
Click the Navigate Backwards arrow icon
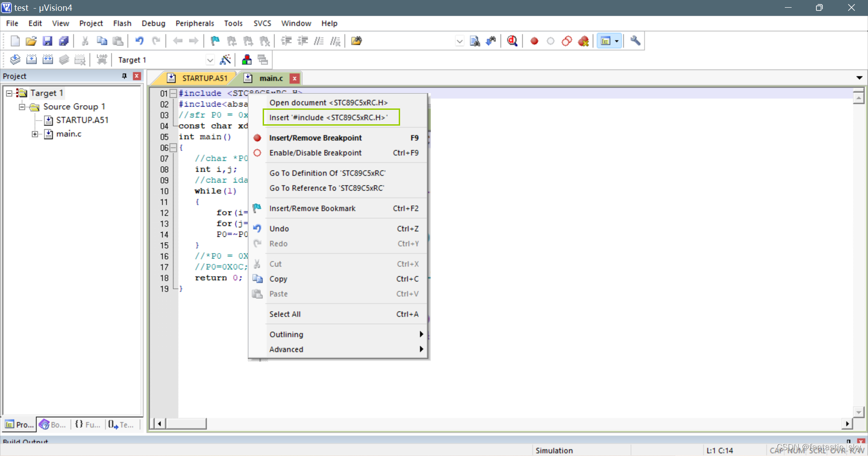click(178, 41)
